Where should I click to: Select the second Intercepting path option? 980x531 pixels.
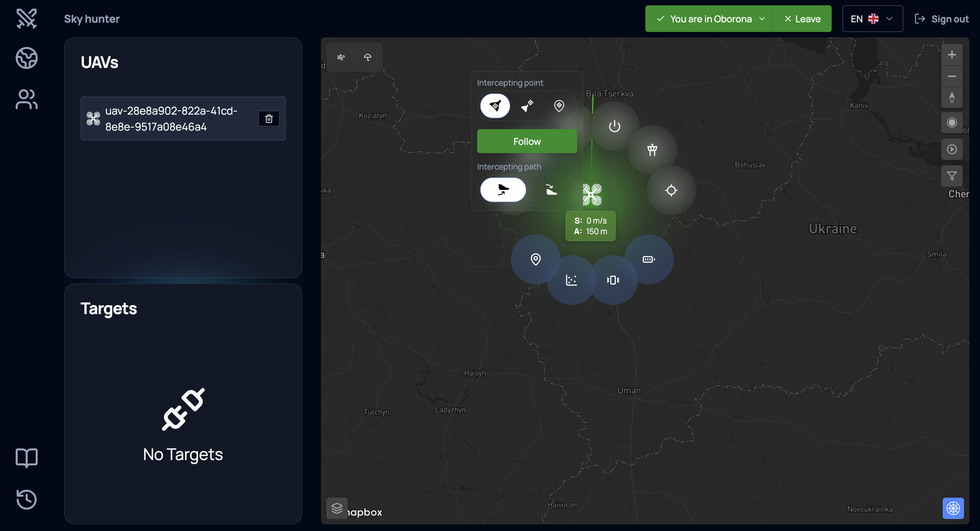(551, 190)
